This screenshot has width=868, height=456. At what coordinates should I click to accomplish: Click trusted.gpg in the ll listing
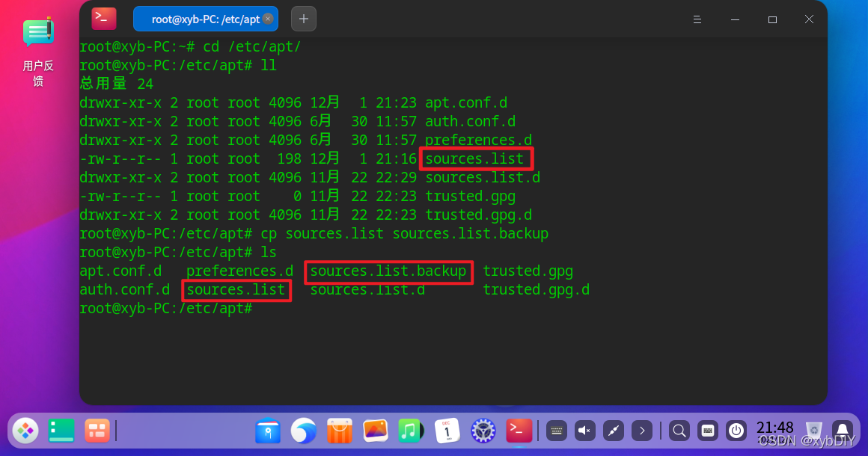pyautogui.click(x=470, y=196)
